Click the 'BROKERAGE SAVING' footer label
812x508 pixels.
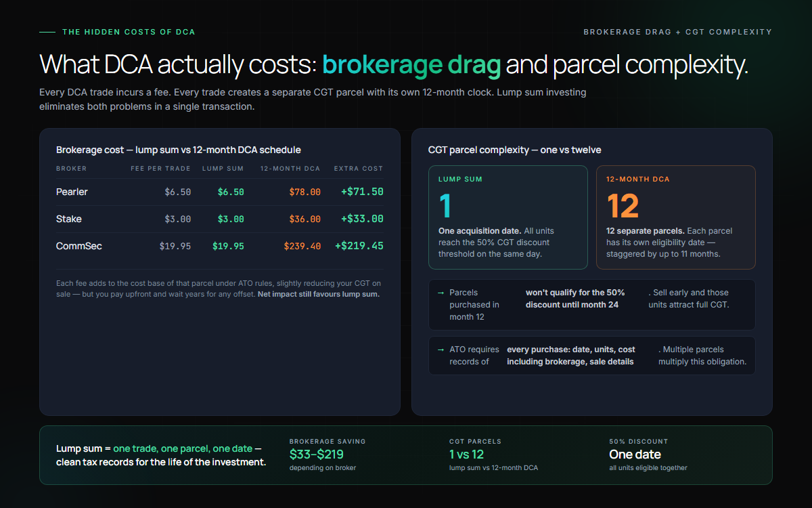point(328,442)
